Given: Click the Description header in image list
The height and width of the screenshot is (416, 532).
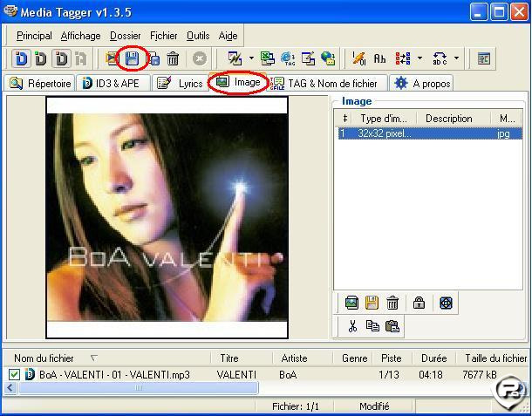Looking at the screenshot, I should pos(454,119).
